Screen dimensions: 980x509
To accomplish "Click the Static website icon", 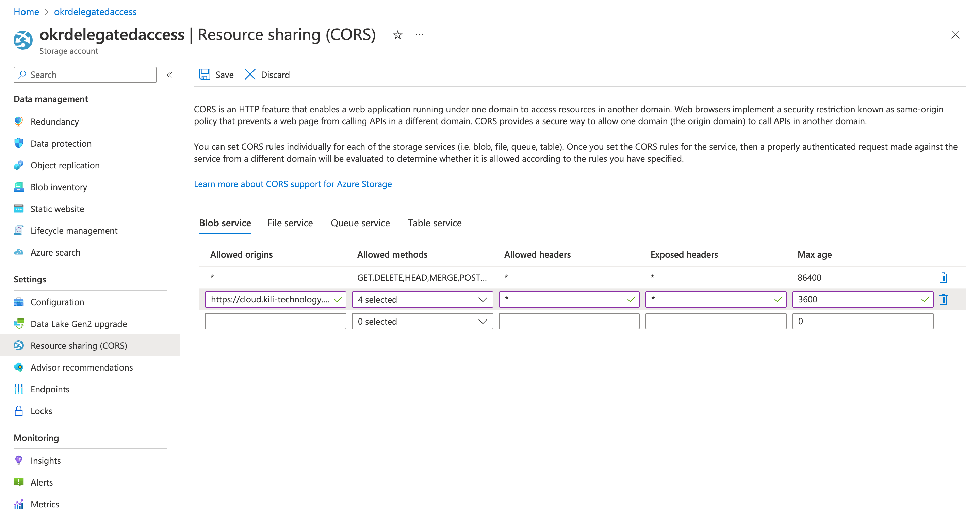I will click(x=18, y=209).
